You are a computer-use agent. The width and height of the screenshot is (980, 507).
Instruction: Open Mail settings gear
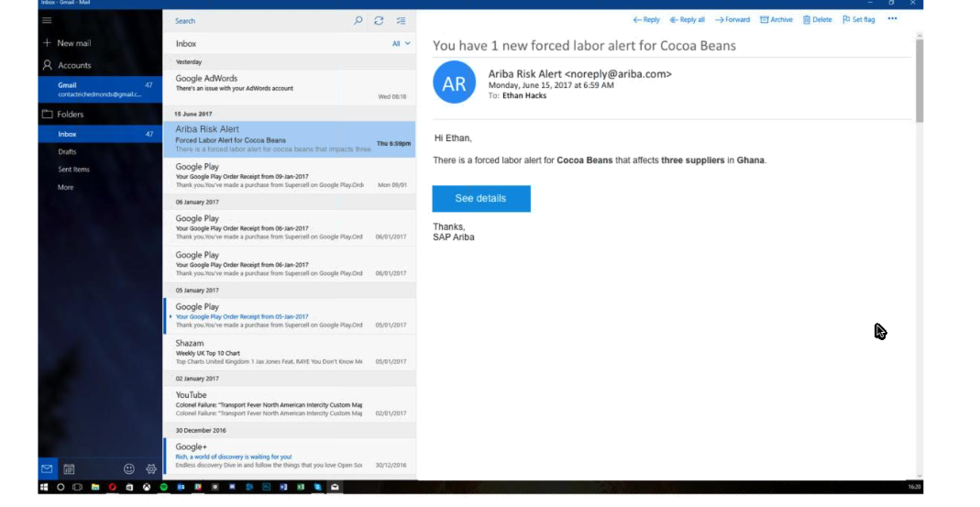point(150,468)
